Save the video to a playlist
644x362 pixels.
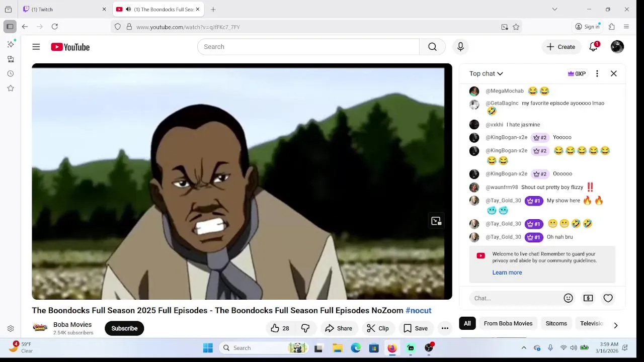point(416,328)
